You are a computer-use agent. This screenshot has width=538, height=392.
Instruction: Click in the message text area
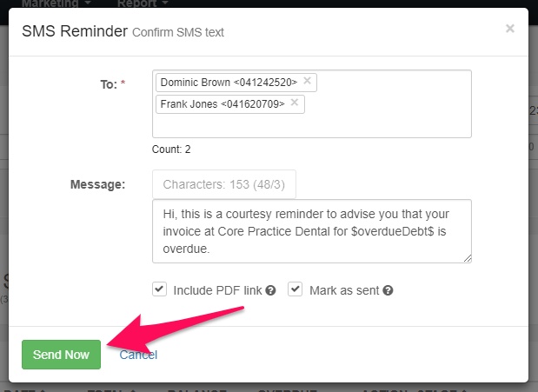[x=312, y=231]
